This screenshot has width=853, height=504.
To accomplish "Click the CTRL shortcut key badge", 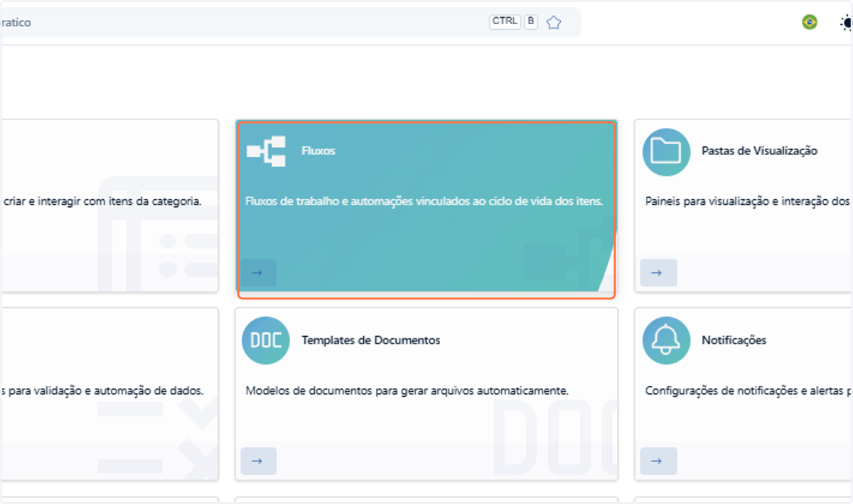I will point(505,21).
